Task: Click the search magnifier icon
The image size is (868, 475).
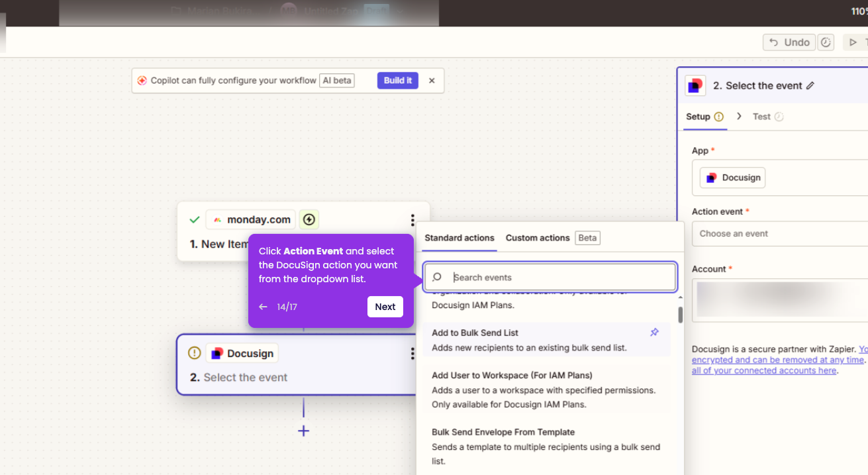Action: 437,277
